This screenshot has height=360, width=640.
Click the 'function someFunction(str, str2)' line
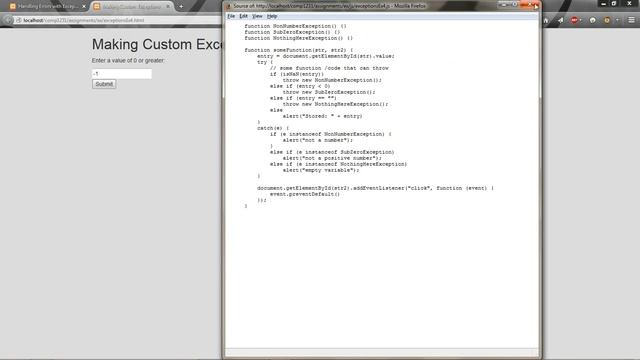298,50
